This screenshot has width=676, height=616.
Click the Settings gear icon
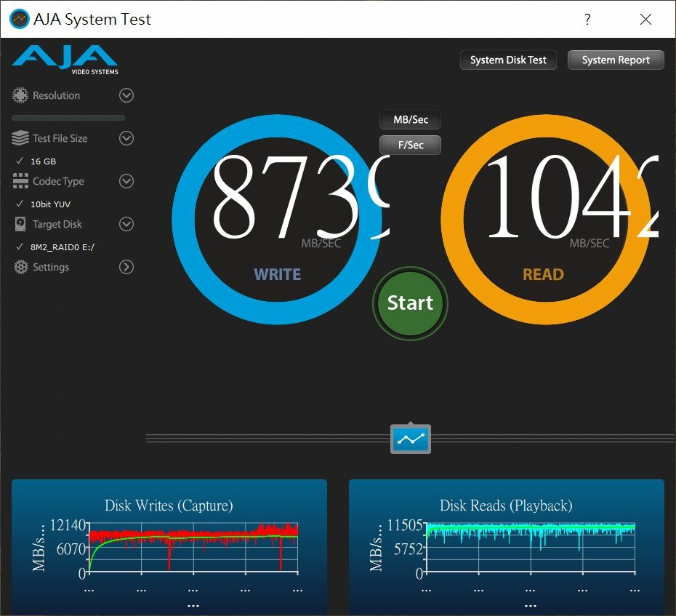tap(20, 267)
